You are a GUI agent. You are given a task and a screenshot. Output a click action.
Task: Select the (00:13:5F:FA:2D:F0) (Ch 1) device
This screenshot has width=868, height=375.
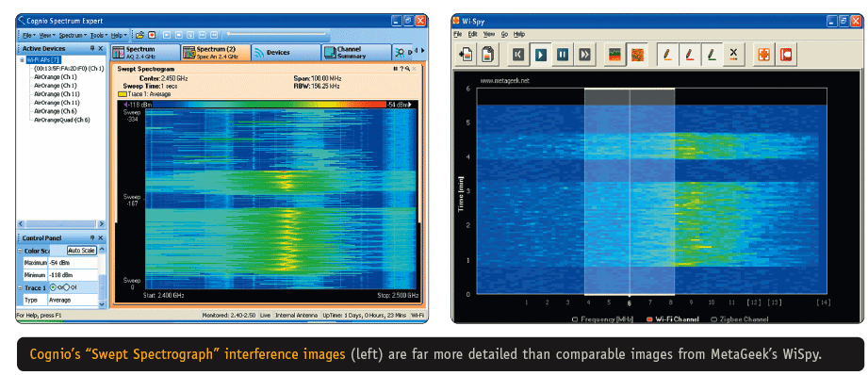pos(69,69)
